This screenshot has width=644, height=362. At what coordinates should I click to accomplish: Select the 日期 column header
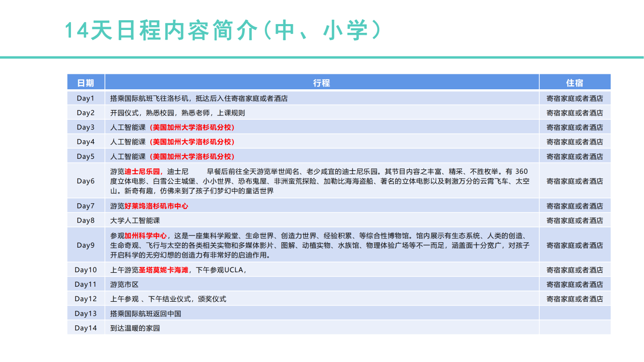[x=86, y=83]
